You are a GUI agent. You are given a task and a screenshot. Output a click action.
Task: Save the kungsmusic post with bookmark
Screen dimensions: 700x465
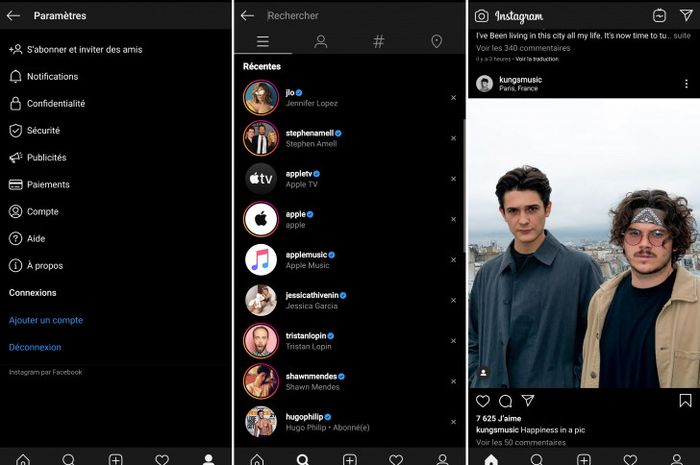click(x=685, y=400)
